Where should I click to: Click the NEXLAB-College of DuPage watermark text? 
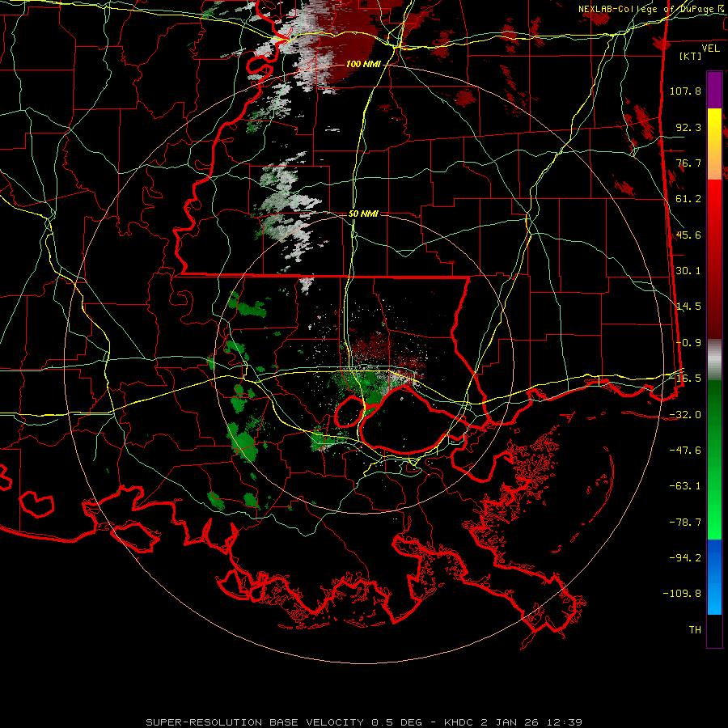click(x=645, y=9)
